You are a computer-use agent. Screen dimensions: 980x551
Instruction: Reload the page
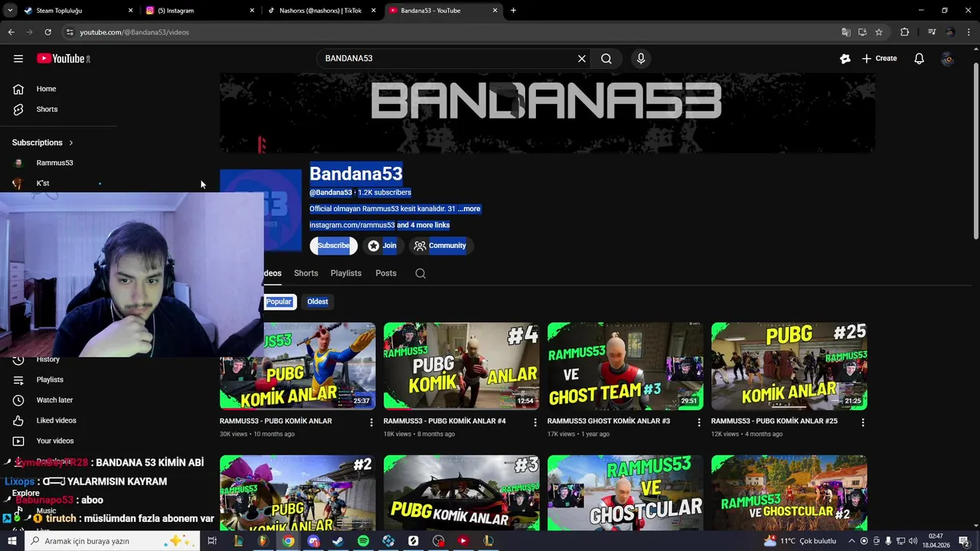[47, 32]
